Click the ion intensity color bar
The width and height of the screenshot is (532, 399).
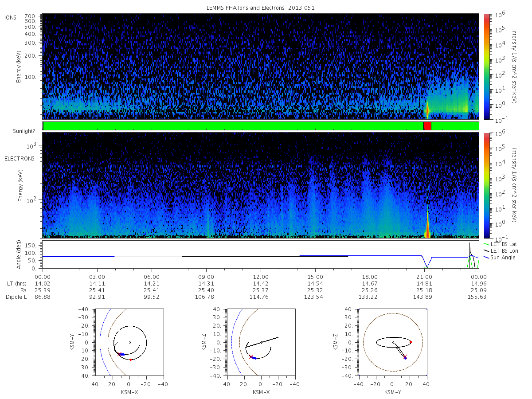(486, 66)
